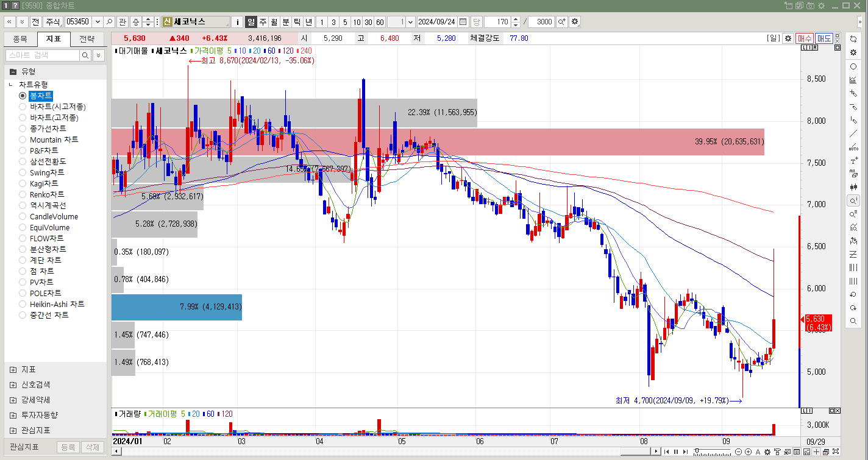Image resolution: width=868 pixels, height=460 pixels.
Task: Switch to the 종목 tab
Action: tap(20, 39)
